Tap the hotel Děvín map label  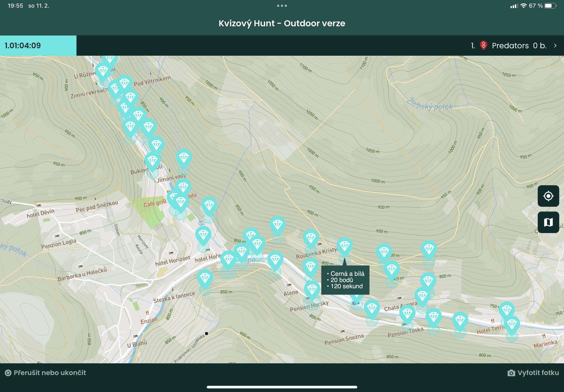point(41,213)
